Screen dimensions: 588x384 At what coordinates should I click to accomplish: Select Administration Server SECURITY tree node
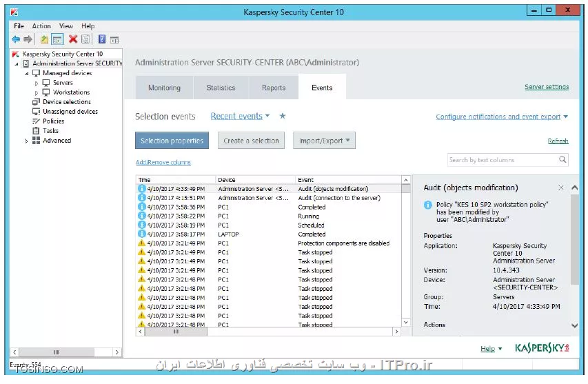coord(77,63)
